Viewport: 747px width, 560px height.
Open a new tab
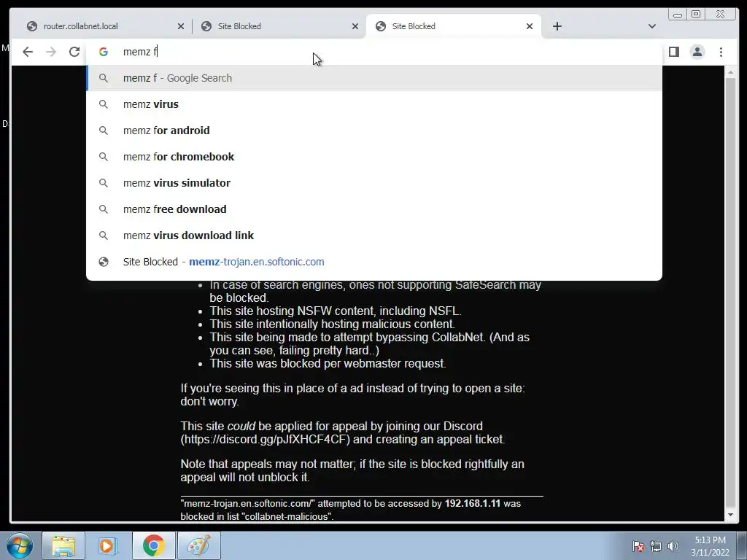coord(557,26)
